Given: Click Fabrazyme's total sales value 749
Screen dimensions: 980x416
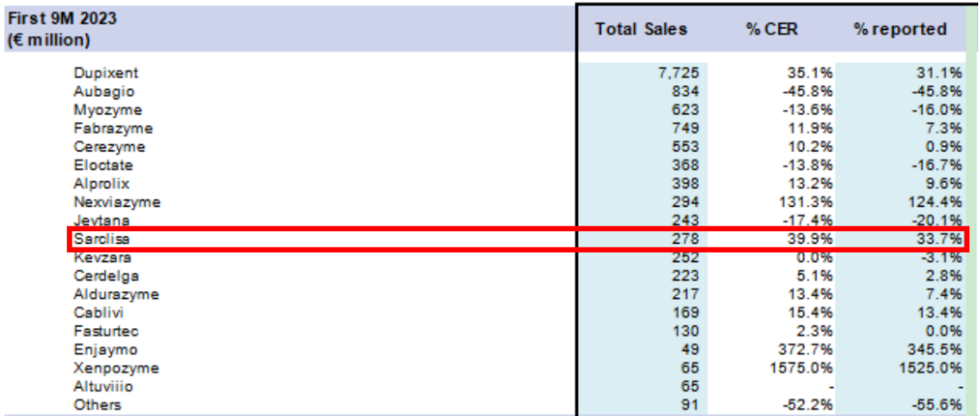Looking at the screenshot, I should pyautogui.click(x=685, y=128).
